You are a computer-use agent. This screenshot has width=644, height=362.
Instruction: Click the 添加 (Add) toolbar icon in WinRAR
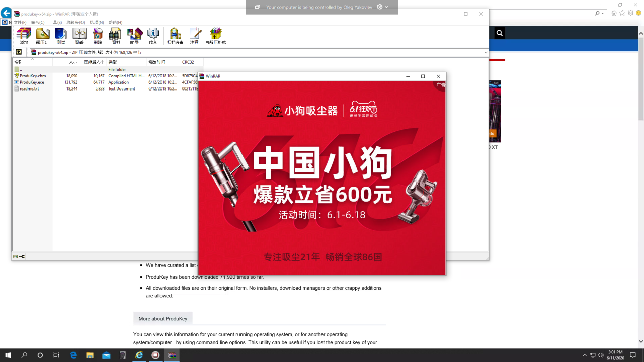point(24,36)
